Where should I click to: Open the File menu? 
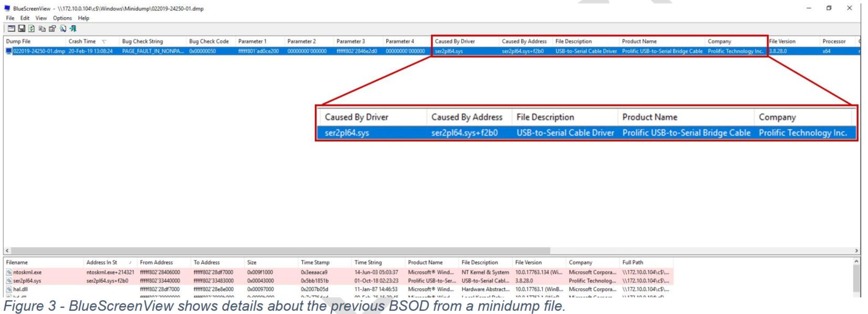[x=10, y=18]
